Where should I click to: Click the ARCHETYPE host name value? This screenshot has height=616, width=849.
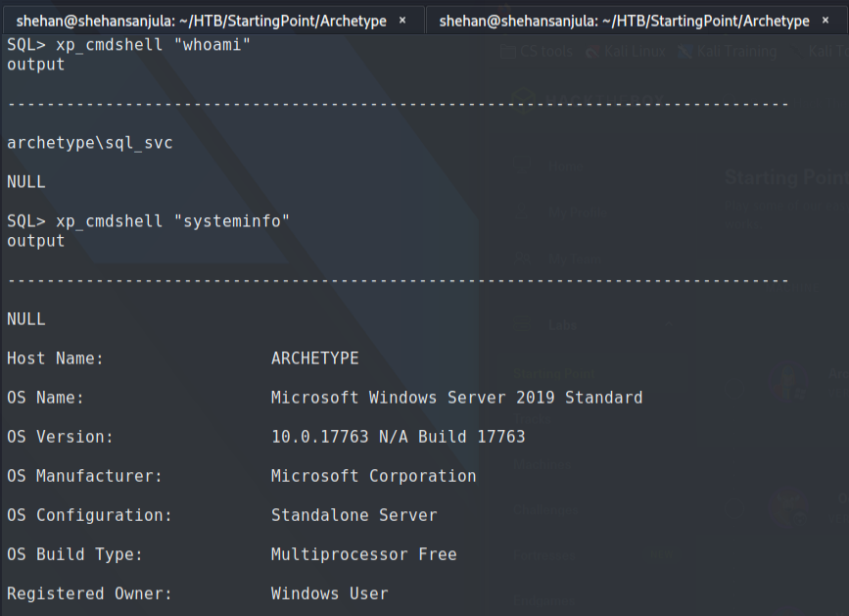click(x=314, y=358)
